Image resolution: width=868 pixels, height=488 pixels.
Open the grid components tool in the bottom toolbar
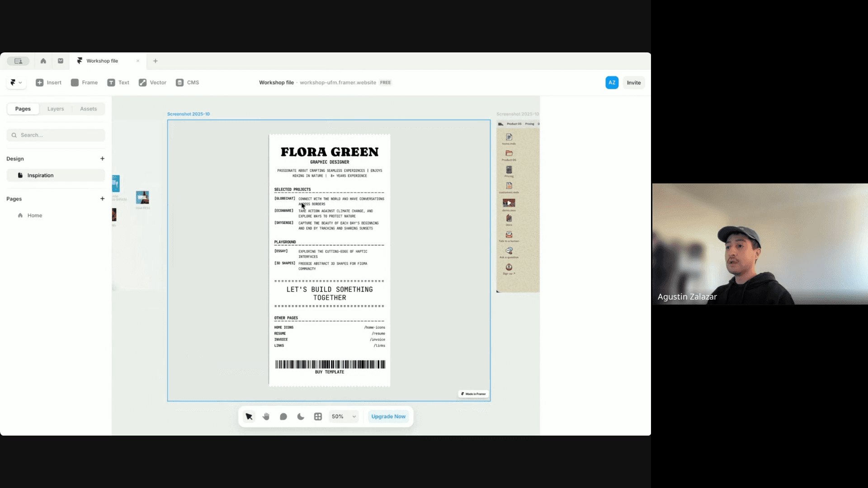pos(318,417)
